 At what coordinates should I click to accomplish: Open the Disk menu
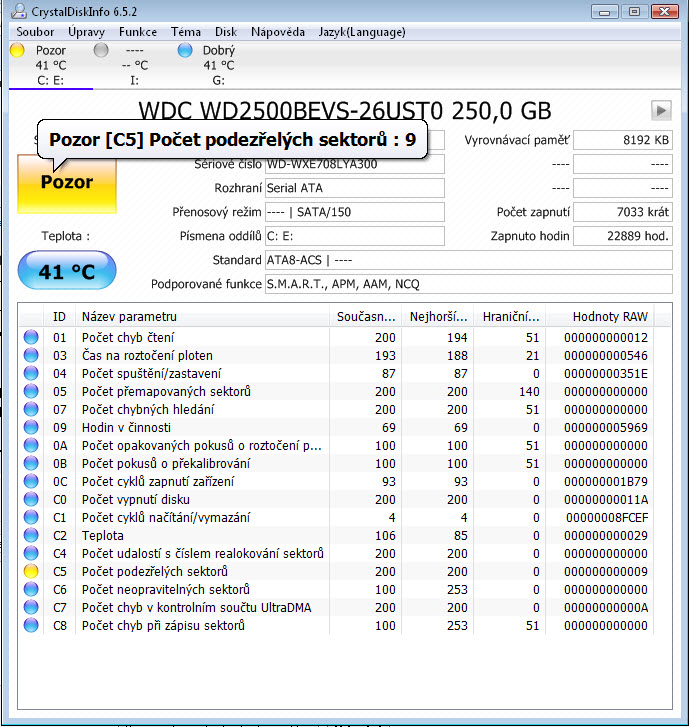[x=226, y=32]
